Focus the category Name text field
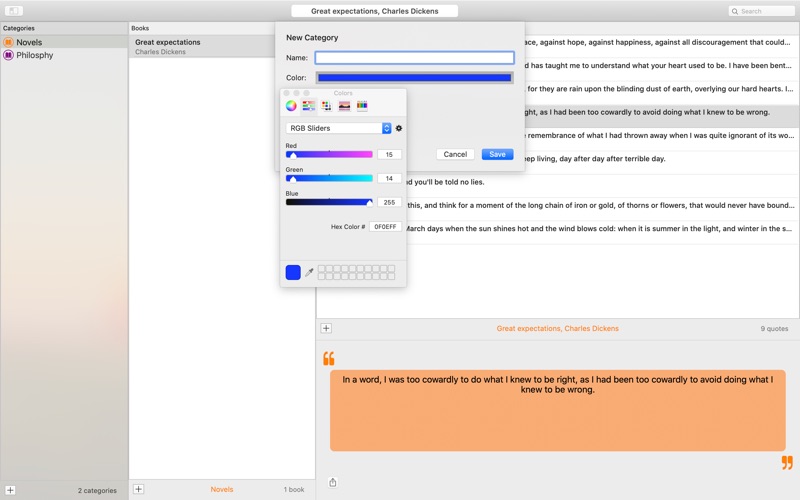 [x=414, y=58]
